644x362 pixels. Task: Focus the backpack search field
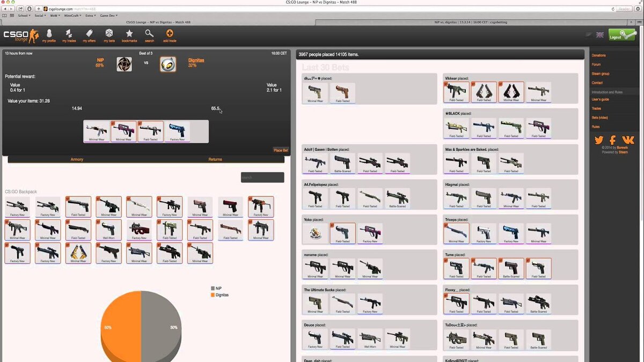coord(262,177)
